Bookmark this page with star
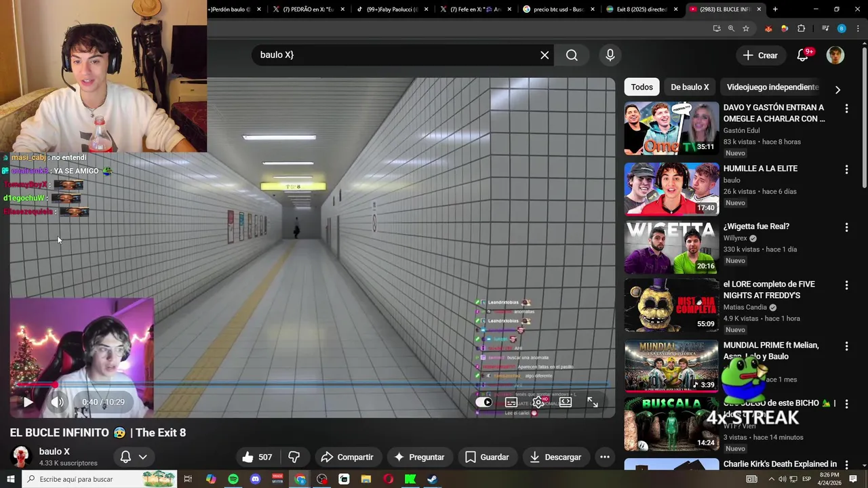This screenshot has width=868, height=488. [746, 28]
